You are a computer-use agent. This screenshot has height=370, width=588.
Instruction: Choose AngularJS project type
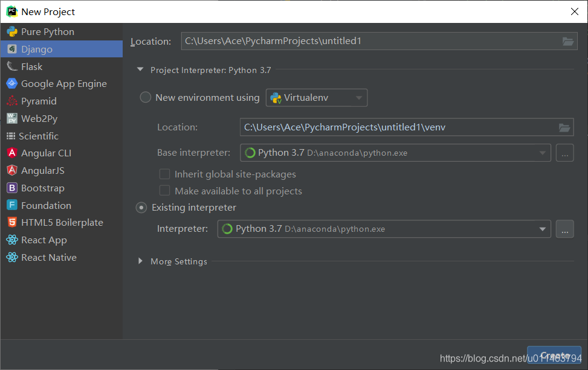(62, 170)
